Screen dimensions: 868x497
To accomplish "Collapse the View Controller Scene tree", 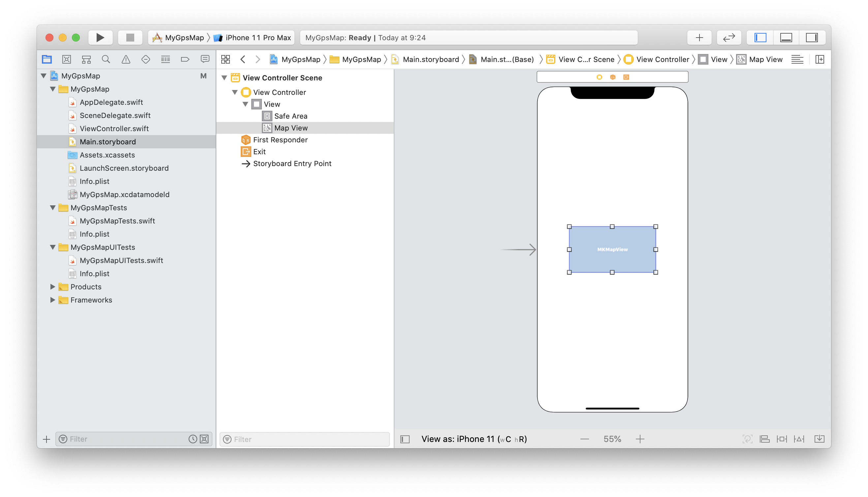I will (x=225, y=77).
